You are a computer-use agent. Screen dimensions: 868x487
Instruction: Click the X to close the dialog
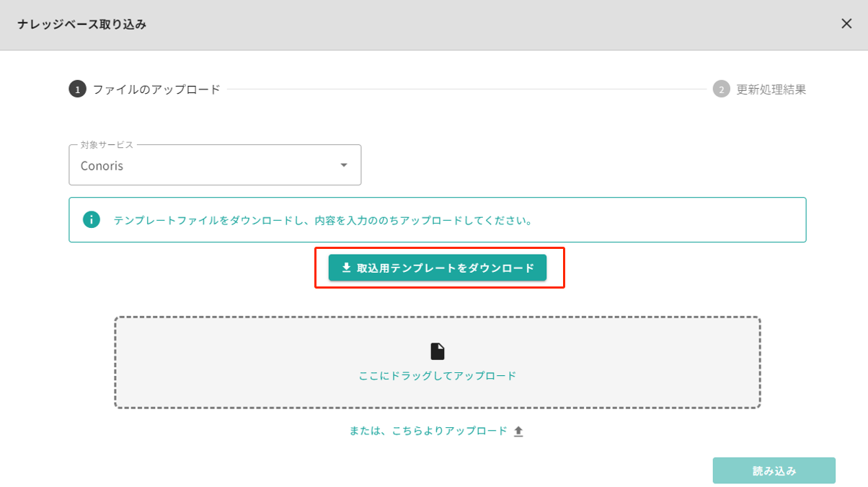tap(846, 23)
